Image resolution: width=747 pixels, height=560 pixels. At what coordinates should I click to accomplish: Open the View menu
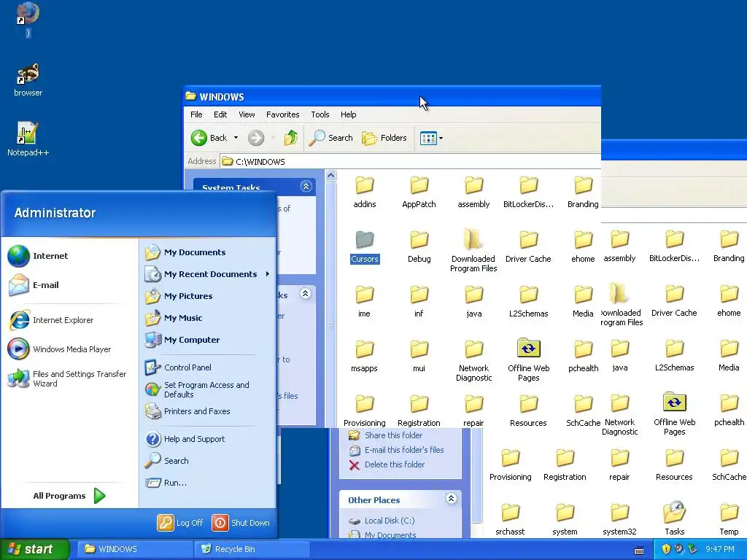pos(247,114)
